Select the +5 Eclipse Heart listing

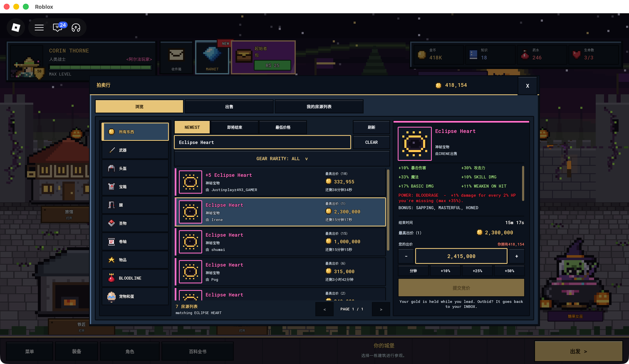click(280, 182)
